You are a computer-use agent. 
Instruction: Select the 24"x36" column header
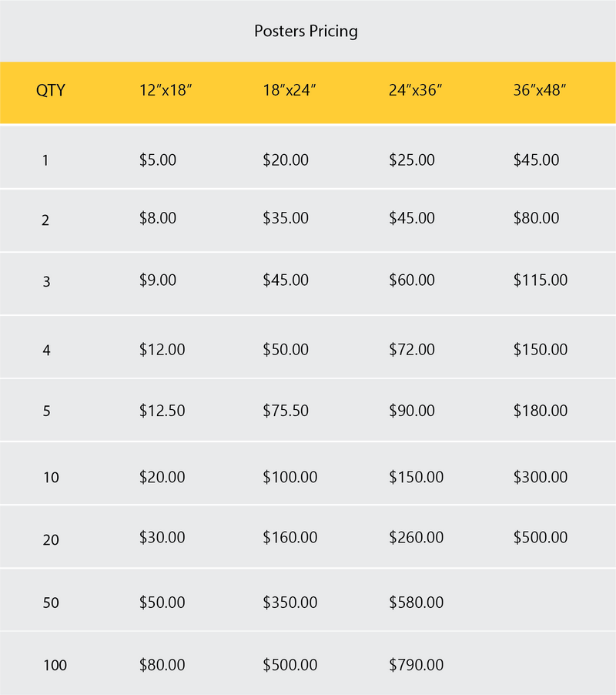(x=415, y=90)
